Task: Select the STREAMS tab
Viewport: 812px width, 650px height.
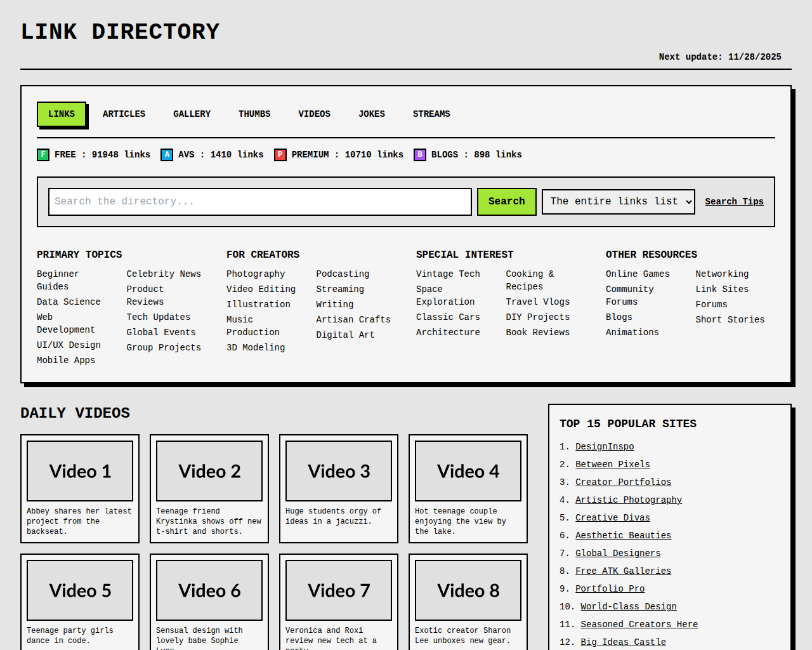Action: coord(431,114)
